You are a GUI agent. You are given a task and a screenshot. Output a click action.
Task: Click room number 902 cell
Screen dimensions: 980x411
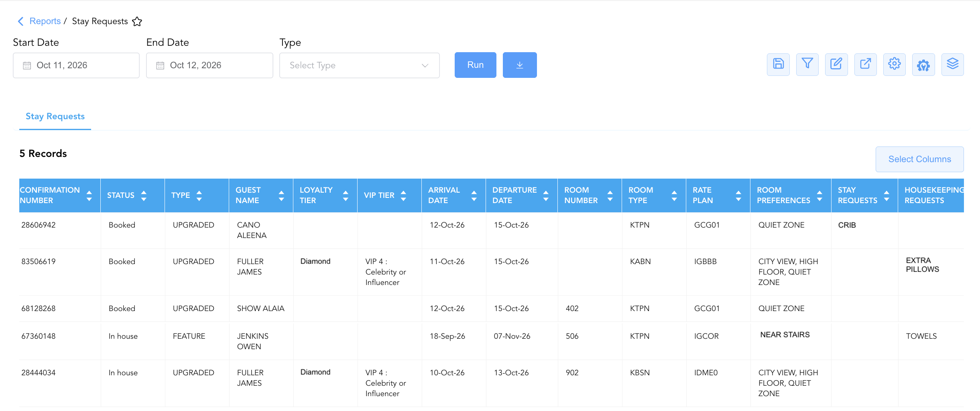[572, 373]
